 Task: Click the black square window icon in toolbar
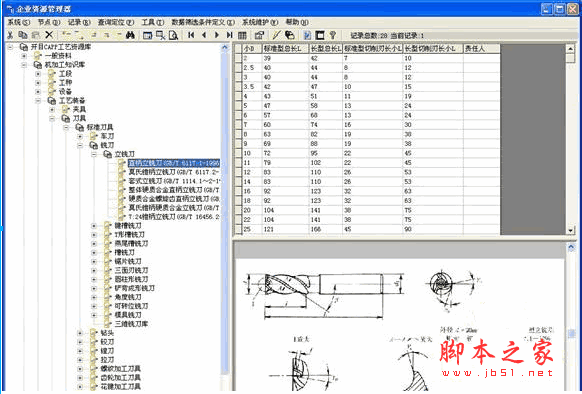[320, 35]
